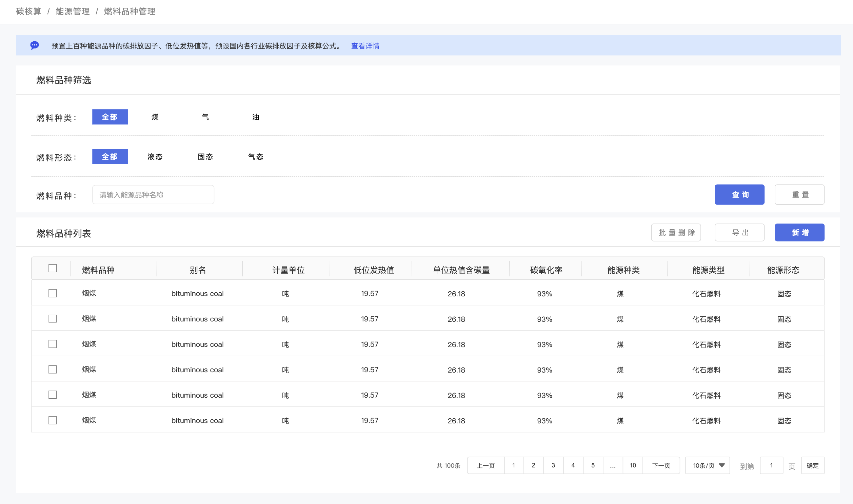Image resolution: width=853 pixels, height=504 pixels.
Task: Expand the 10条/页 page size dropdown
Action: pyautogui.click(x=708, y=465)
